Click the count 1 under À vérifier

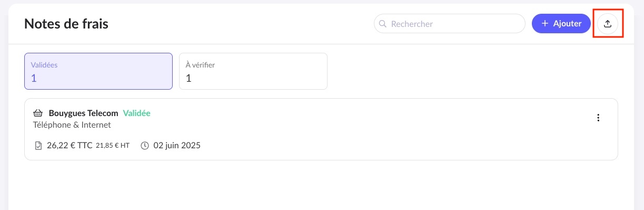pyautogui.click(x=189, y=79)
